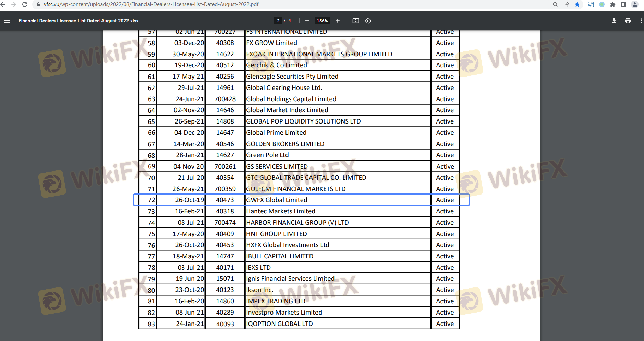The width and height of the screenshot is (644, 341).
Task: Select the text FX GROW Limited
Action: click(271, 43)
